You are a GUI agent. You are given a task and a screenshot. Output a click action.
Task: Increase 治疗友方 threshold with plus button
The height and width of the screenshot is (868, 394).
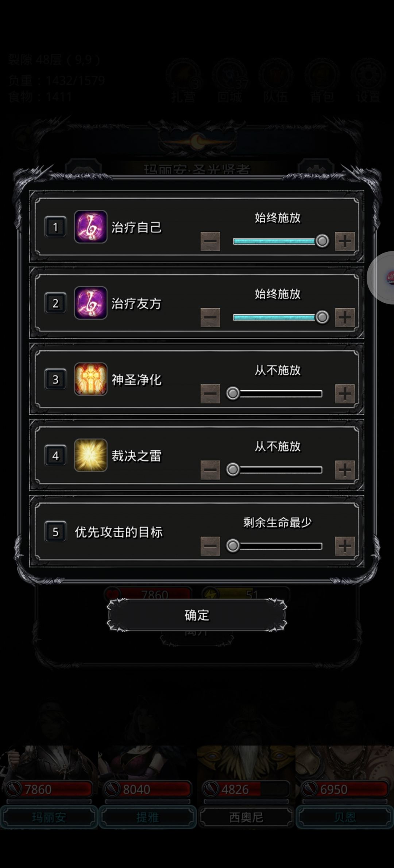click(x=345, y=317)
